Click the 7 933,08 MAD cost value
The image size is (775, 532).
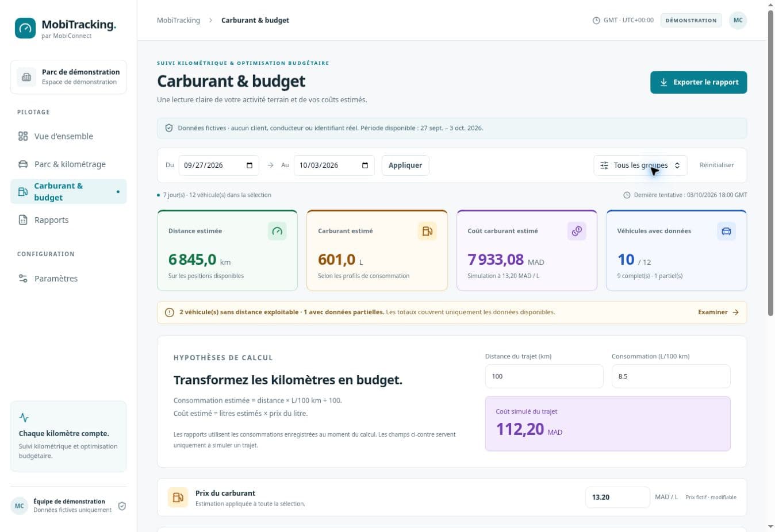tap(506, 260)
